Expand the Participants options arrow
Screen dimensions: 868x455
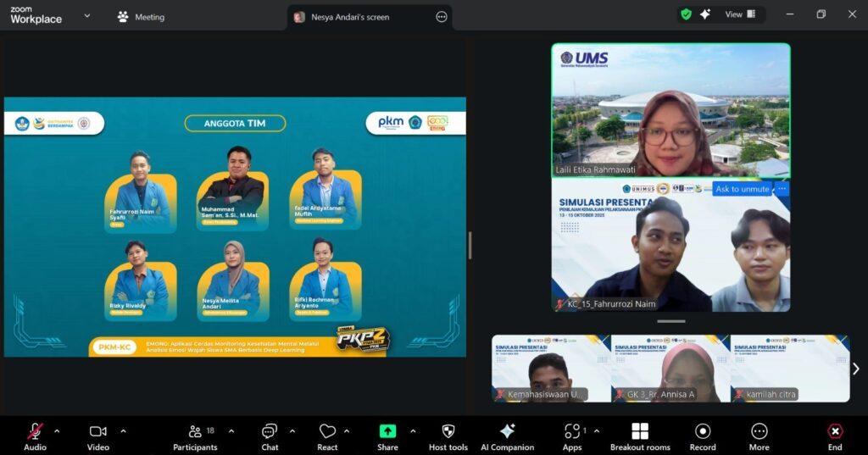point(231,430)
